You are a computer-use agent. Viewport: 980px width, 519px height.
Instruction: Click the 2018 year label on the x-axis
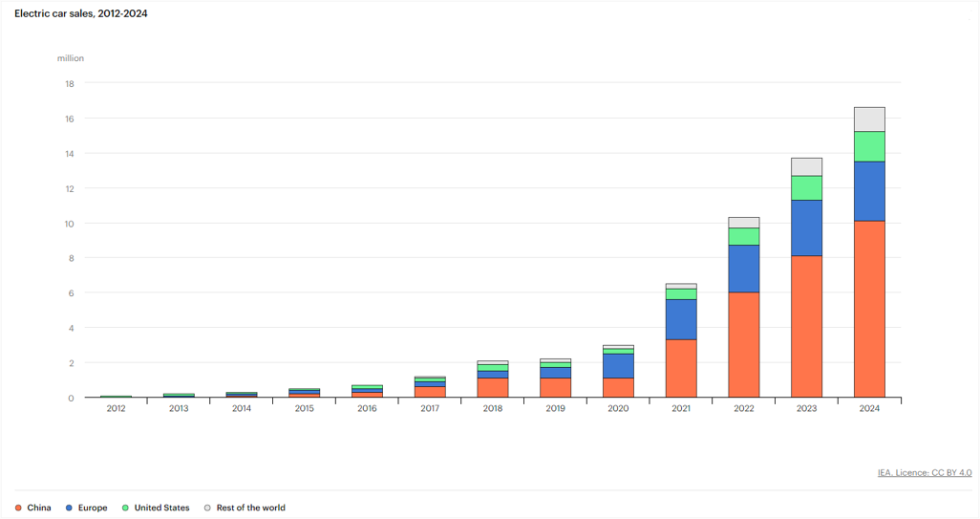(493, 408)
